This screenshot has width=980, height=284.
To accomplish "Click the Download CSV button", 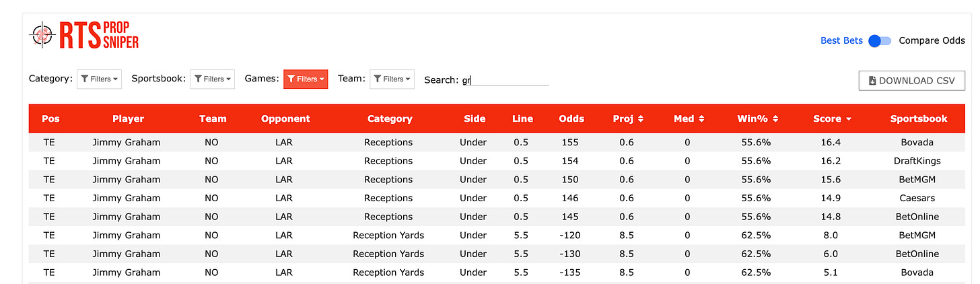I will 912,81.
